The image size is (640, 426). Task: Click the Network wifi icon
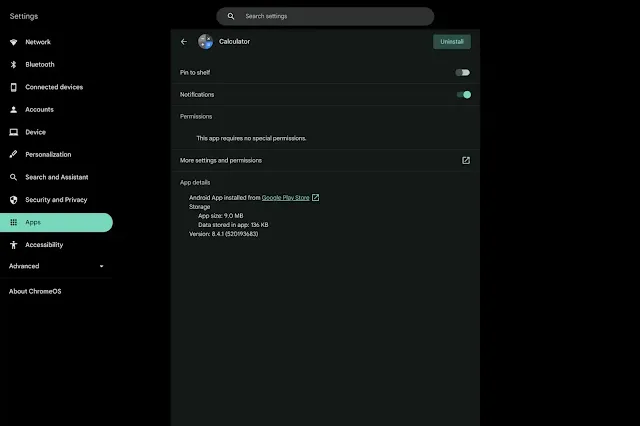13,42
